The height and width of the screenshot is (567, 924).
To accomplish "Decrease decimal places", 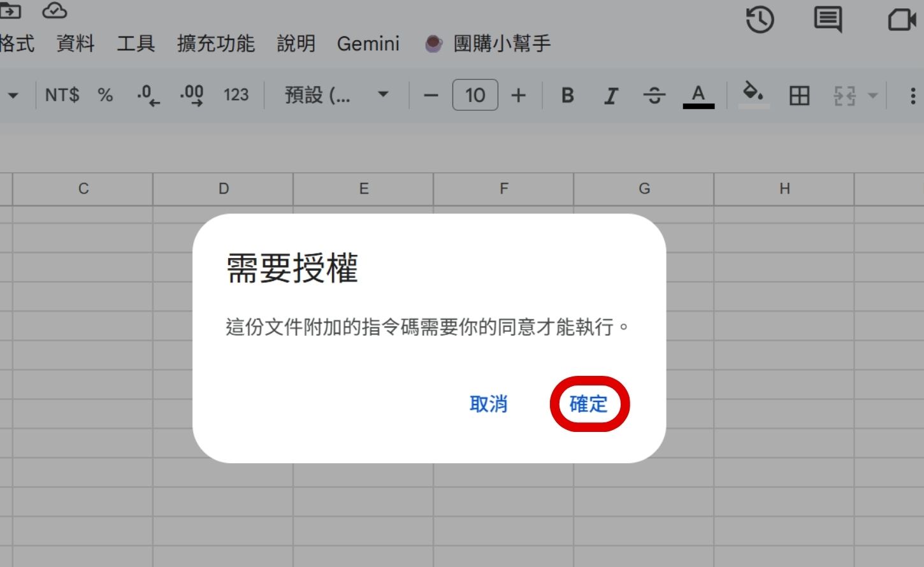I will [x=147, y=95].
